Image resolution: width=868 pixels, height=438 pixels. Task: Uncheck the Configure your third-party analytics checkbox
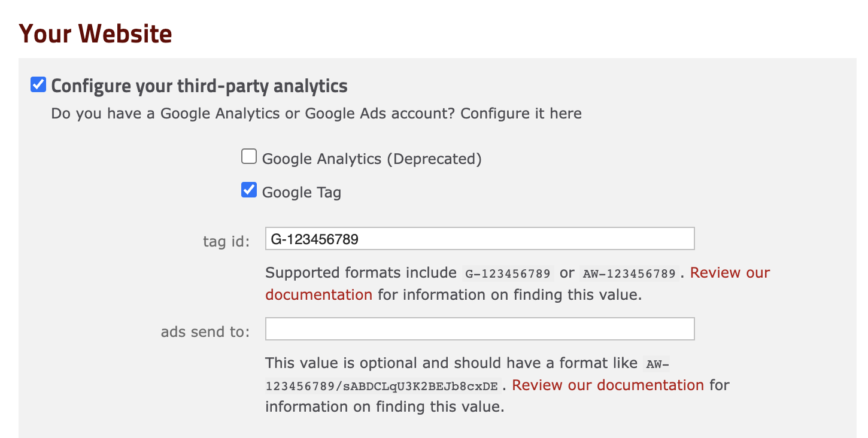click(38, 84)
